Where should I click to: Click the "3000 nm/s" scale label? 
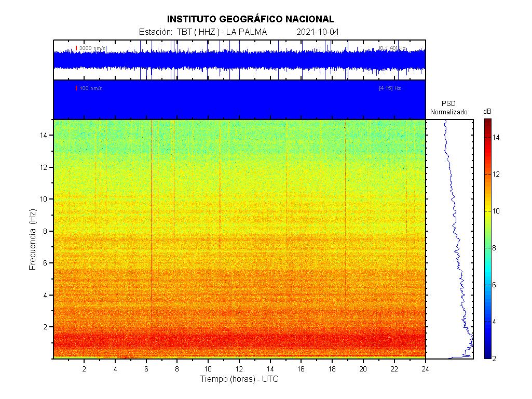pyautogui.click(x=92, y=48)
